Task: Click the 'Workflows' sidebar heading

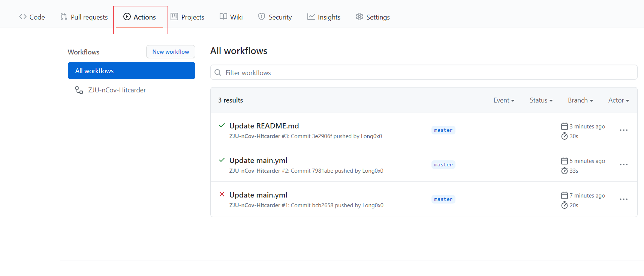Action: 84,52
